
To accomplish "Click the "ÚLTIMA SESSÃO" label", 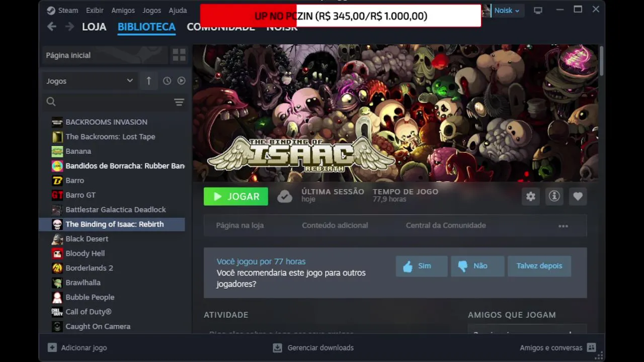I will point(333,192).
